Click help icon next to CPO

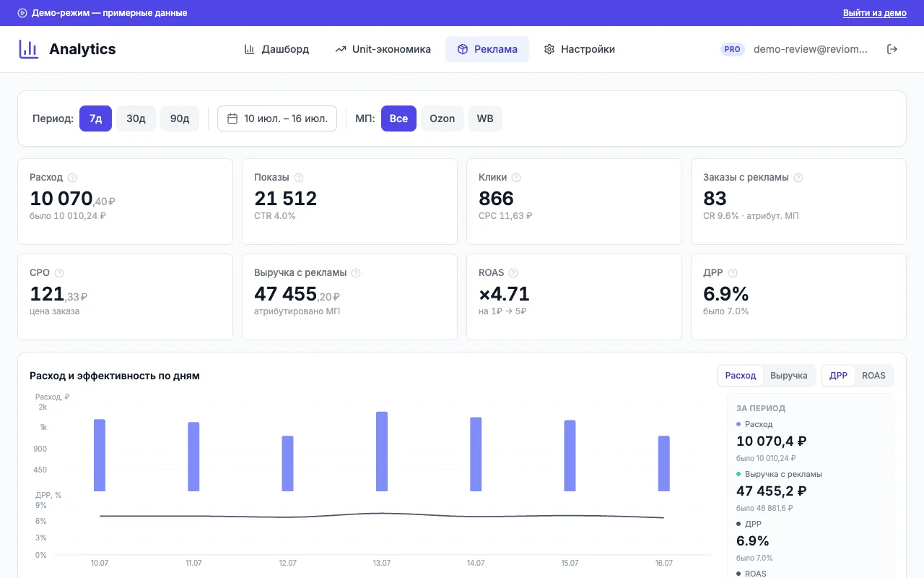[59, 273]
